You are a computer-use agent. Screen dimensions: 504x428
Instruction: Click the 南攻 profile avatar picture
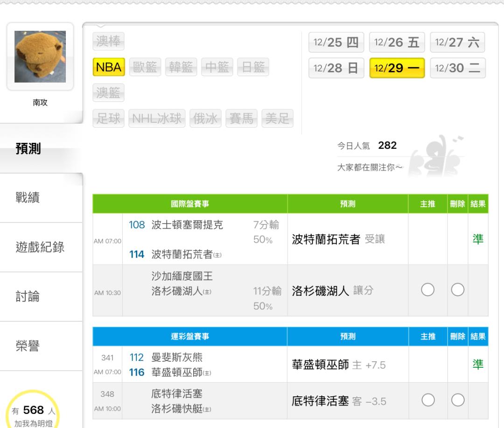[x=40, y=56]
